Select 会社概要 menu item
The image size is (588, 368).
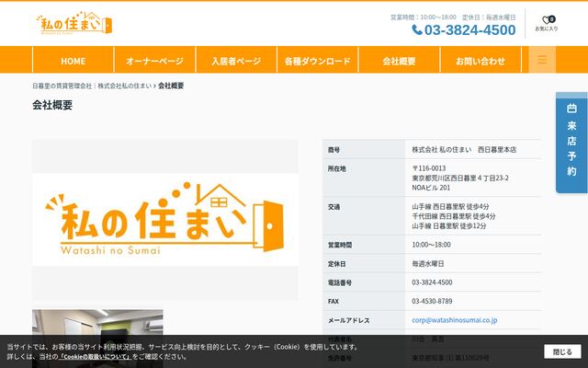(x=399, y=61)
